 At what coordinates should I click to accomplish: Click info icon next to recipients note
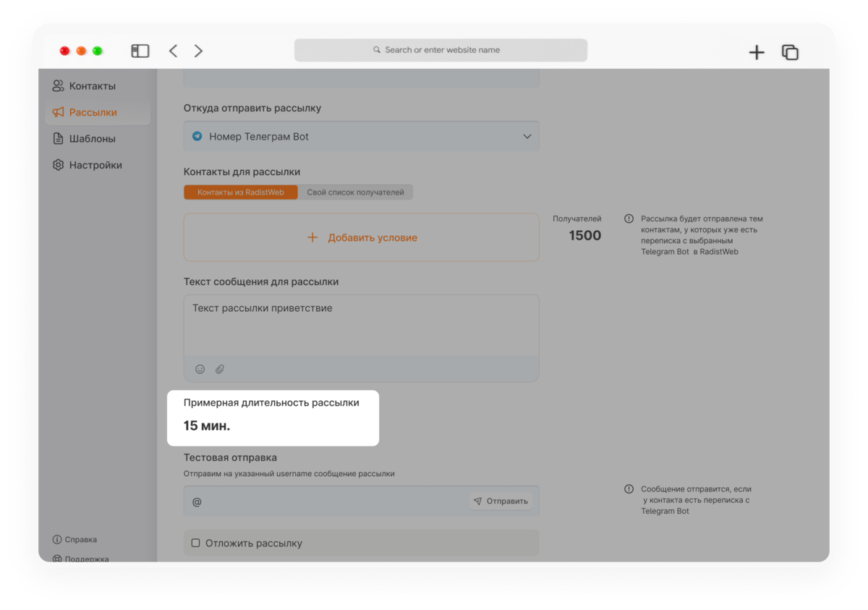click(629, 219)
